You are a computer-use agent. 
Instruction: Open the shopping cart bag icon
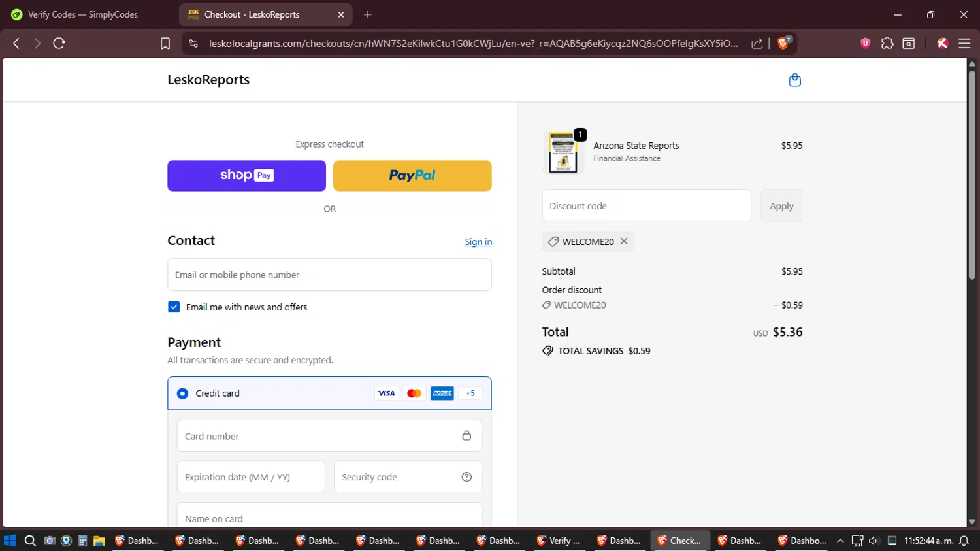click(x=794, y=80)
